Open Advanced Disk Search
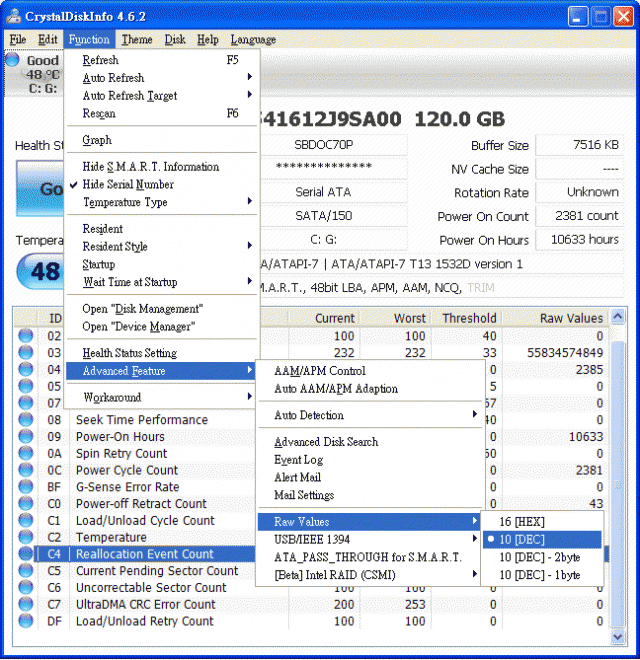The width and height of the screenshot is (640, 660). 370,442
